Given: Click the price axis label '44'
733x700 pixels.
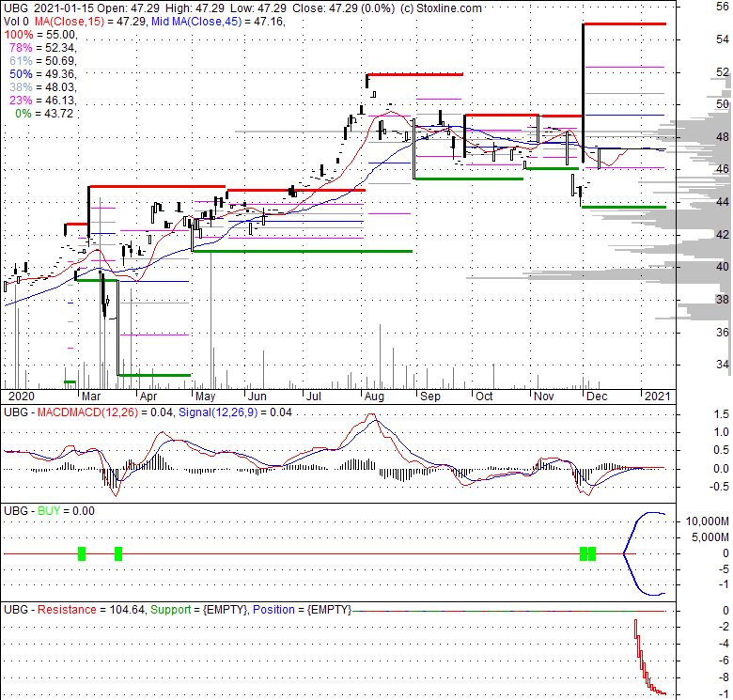Looking at the screenshot, I should [x=723, y=202].
